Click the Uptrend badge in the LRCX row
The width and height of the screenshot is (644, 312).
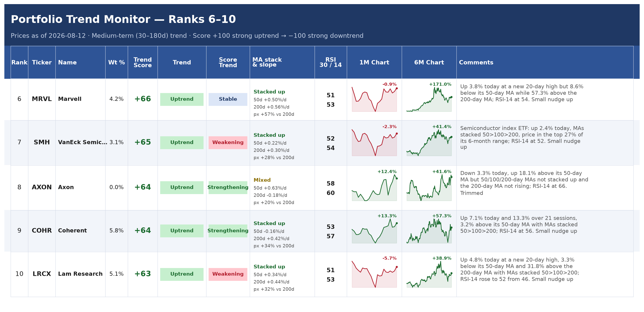[182, 274]
